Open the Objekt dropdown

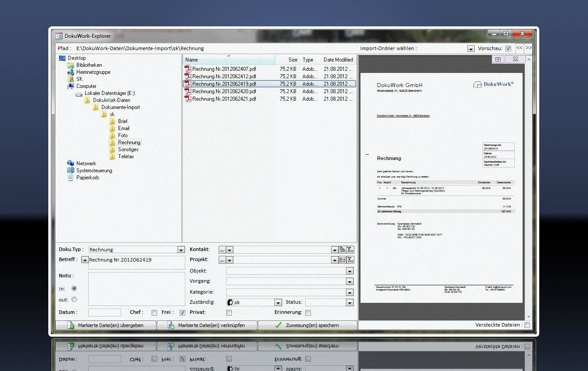click(x=350, y=271)
